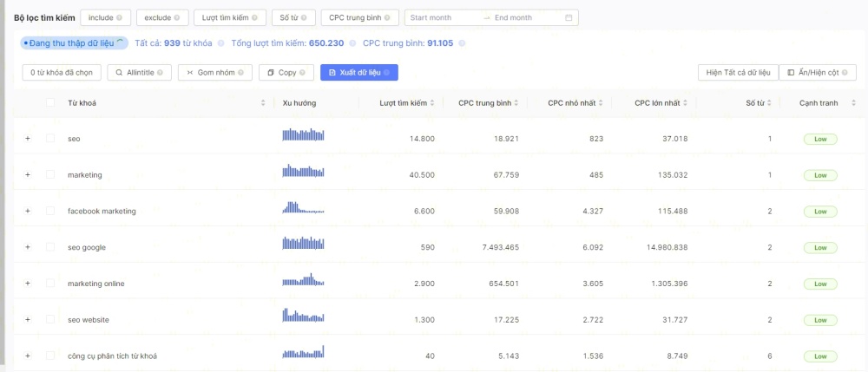Click the info icon beside Xuất dữ liệu
The width and height of the screenshot is (868, 372).
[386, 73]
